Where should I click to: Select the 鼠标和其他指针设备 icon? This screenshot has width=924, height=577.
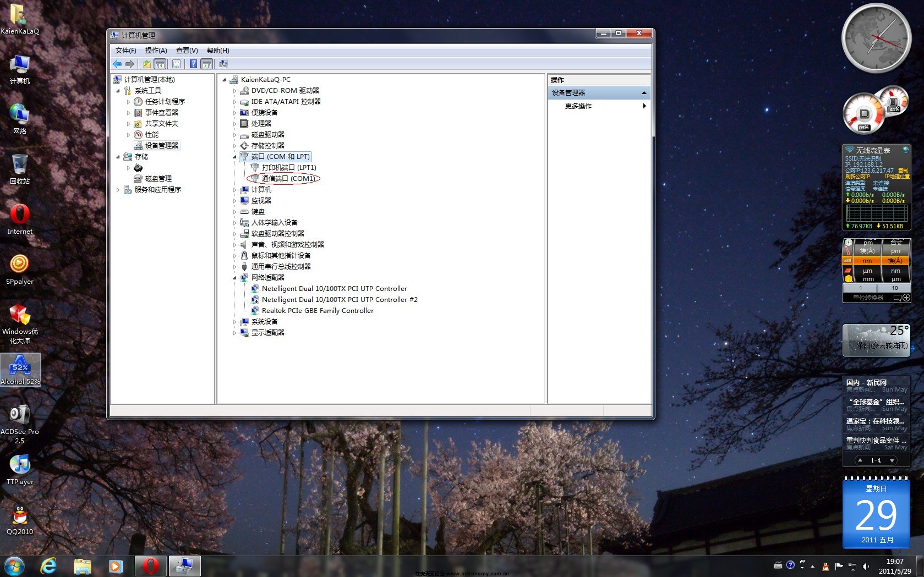click(x=244, y=256)
